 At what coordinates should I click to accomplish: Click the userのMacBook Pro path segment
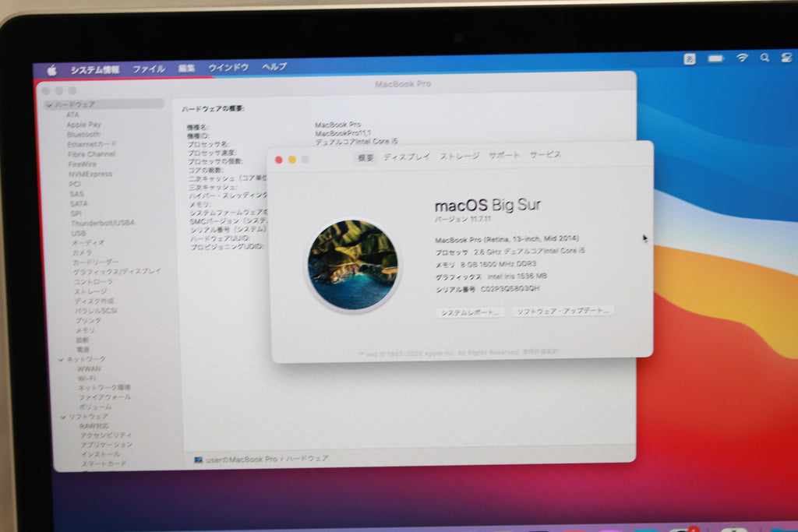click(x=242, y=460)
